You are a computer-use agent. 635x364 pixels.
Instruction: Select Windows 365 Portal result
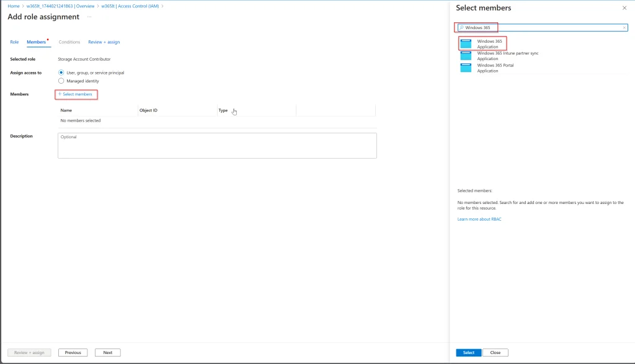point(495,68)
